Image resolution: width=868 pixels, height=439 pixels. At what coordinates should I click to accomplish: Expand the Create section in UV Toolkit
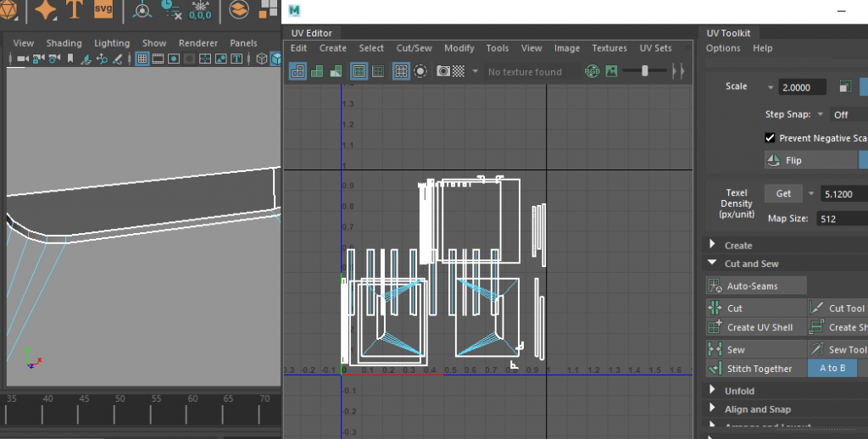coord(737,246)
